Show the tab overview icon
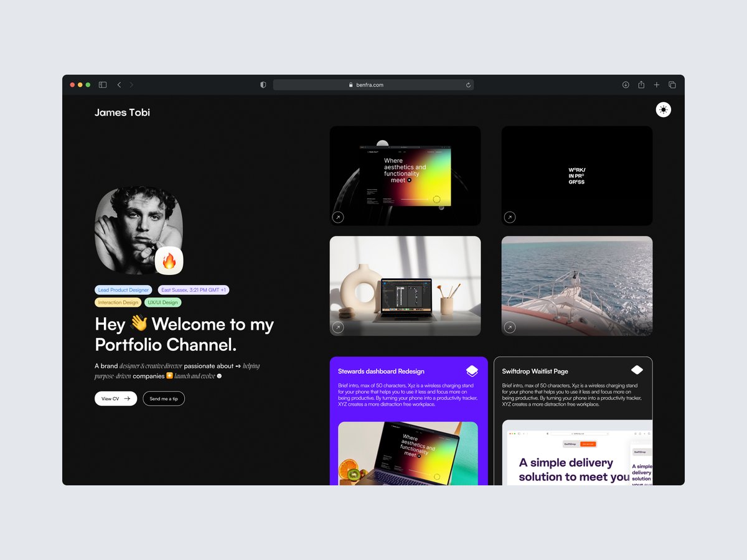Viewport: 747px width, 560px height. point(672,85)
